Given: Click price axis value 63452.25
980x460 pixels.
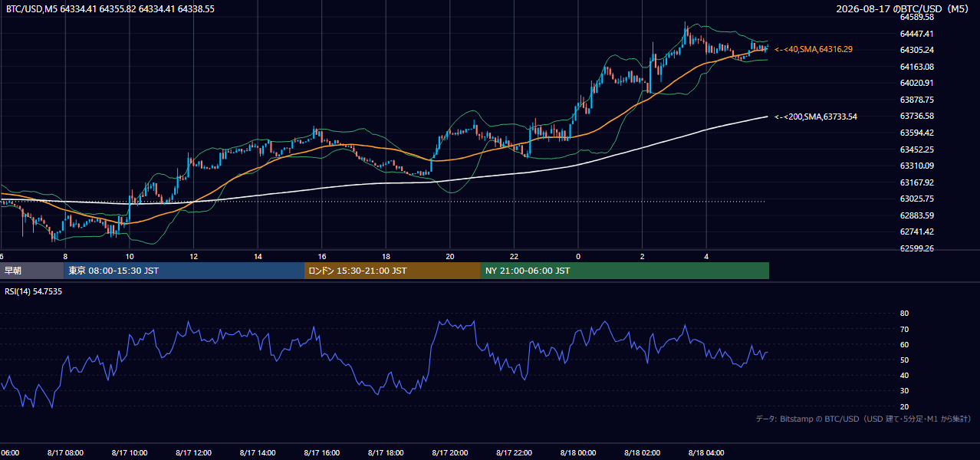Looking at the screenshot, I should coord(917,149).
